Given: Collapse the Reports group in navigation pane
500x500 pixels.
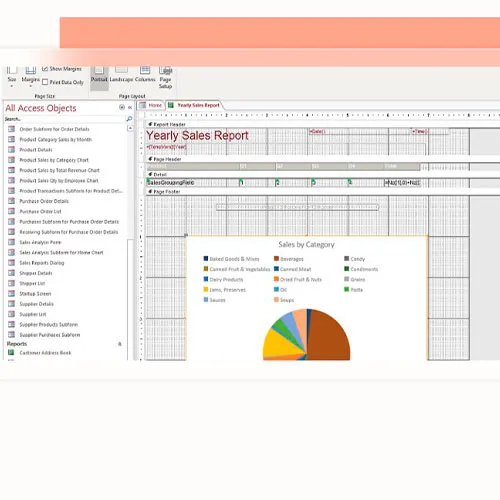Looking at the screenshot, I should (x=120, y=344).
